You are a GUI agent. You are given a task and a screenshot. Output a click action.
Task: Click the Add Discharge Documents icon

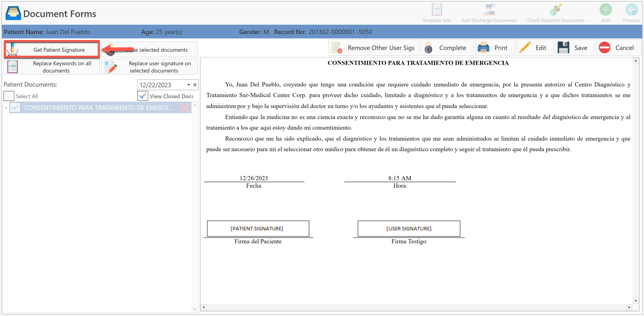pyautogui.click(x=489, y=9)
